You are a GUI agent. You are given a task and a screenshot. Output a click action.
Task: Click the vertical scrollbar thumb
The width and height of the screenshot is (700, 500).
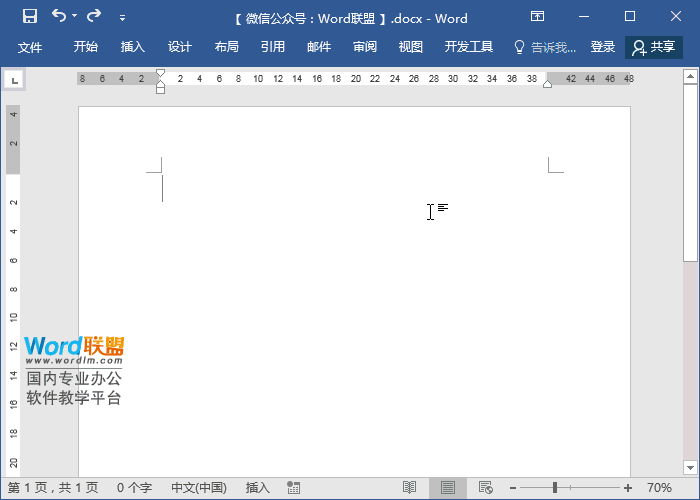tap(690, 172)
